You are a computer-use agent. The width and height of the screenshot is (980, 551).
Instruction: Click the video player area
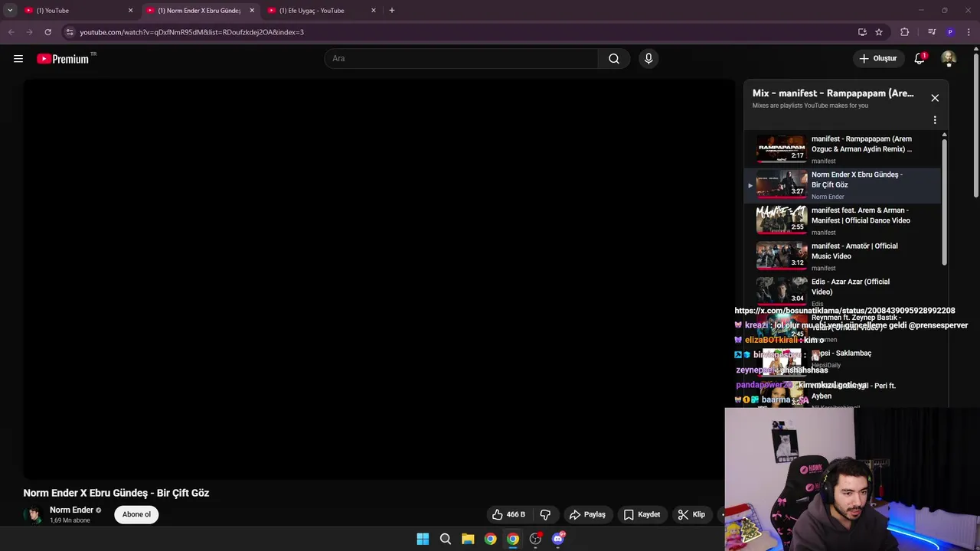click(379, 279)
